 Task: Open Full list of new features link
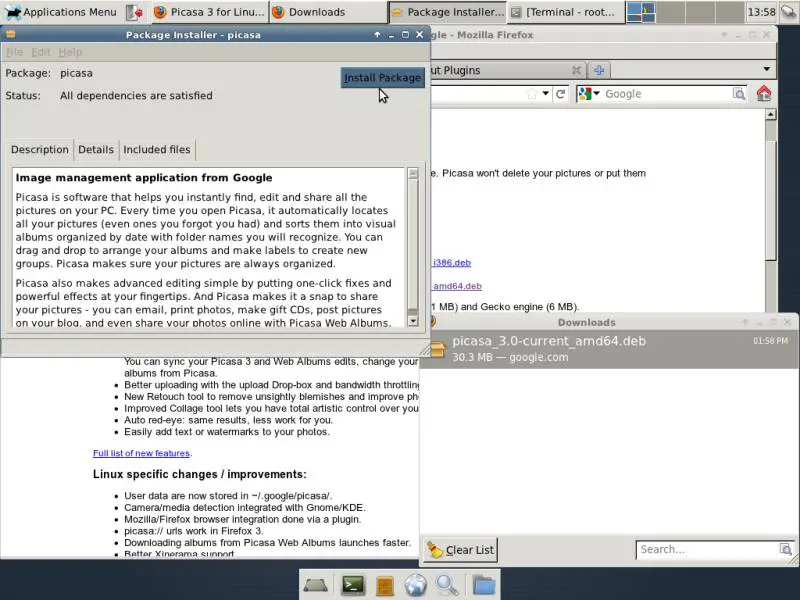pyautogui.click(x=141, y=453)
